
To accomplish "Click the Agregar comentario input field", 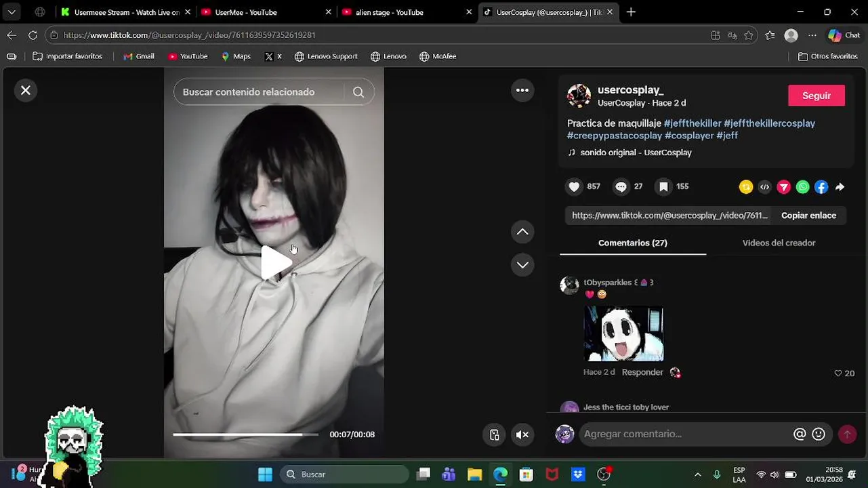I will 686,434.
